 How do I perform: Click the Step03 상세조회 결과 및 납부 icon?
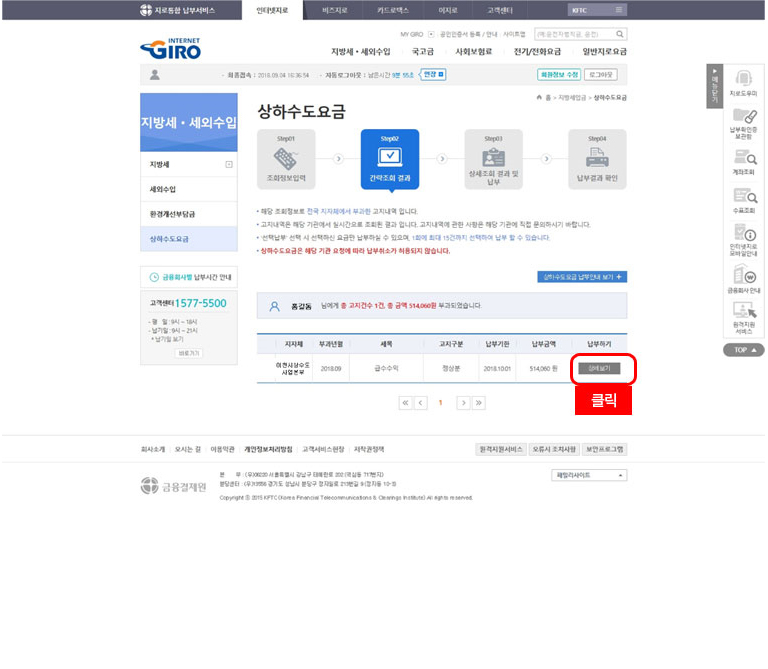click(x=493, y=159)
